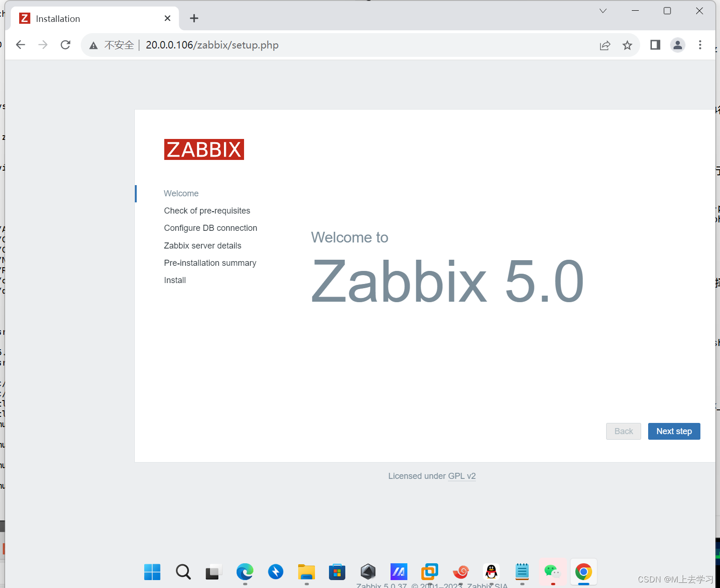Screen dimensions: 720x588
Task: Click the Next step button
Action: [674, 431]
